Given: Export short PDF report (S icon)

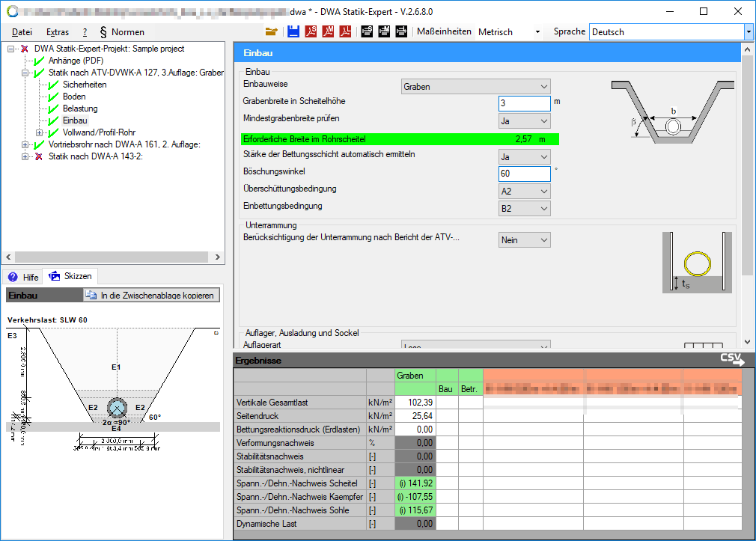Looking at the screenshot, I should (311, 31).
